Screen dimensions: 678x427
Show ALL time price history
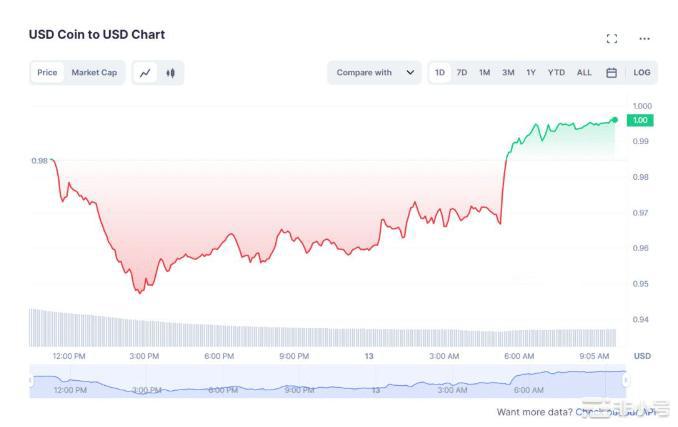[x=584, y=73]
